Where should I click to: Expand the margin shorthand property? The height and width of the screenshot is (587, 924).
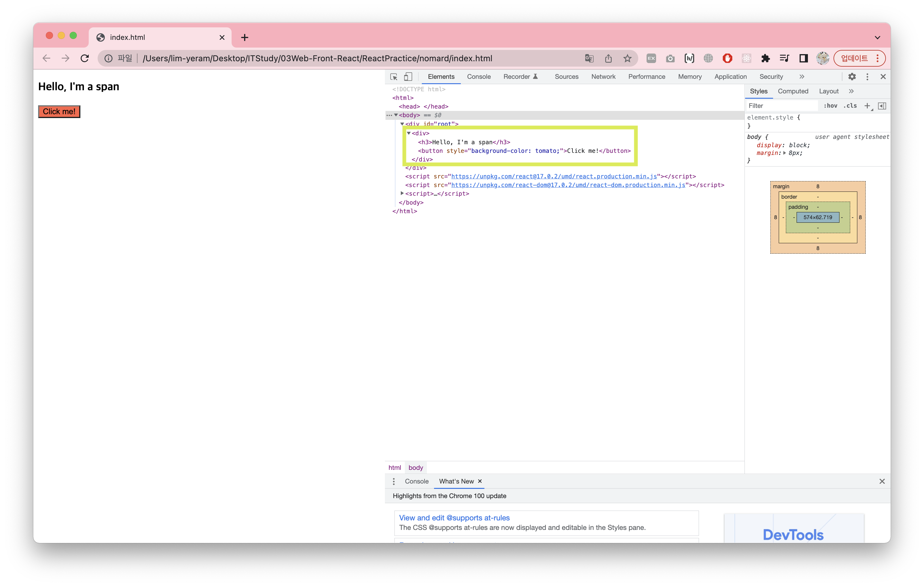784,153
